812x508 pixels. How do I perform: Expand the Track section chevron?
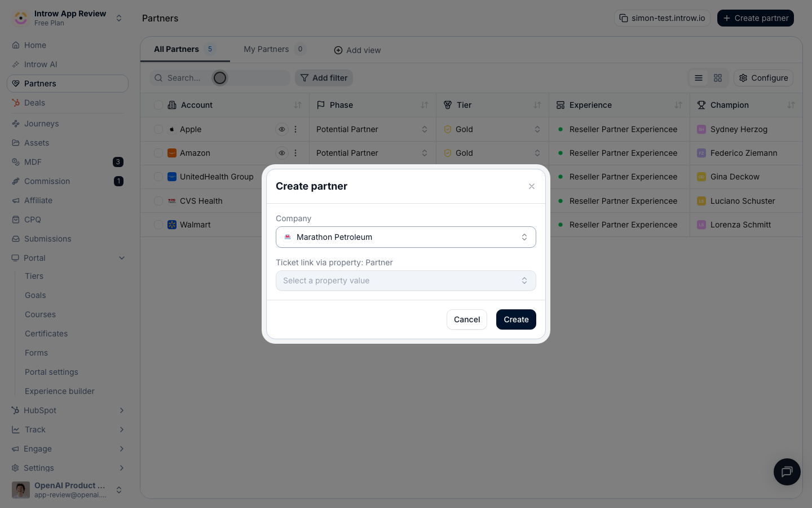pos(122,430)
